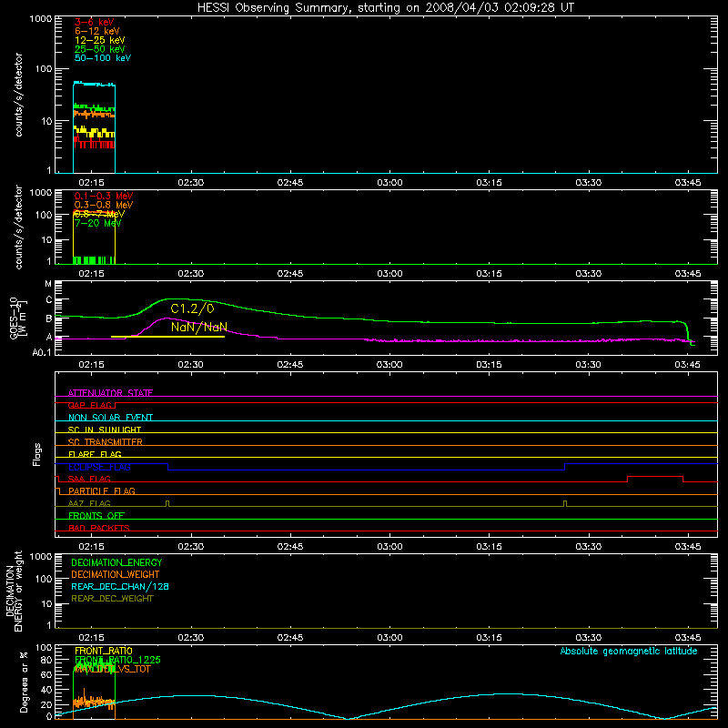Click the A0.1 tick label on GOES axis
Viewport: 728px width, 728px height.
coord(42,353)
